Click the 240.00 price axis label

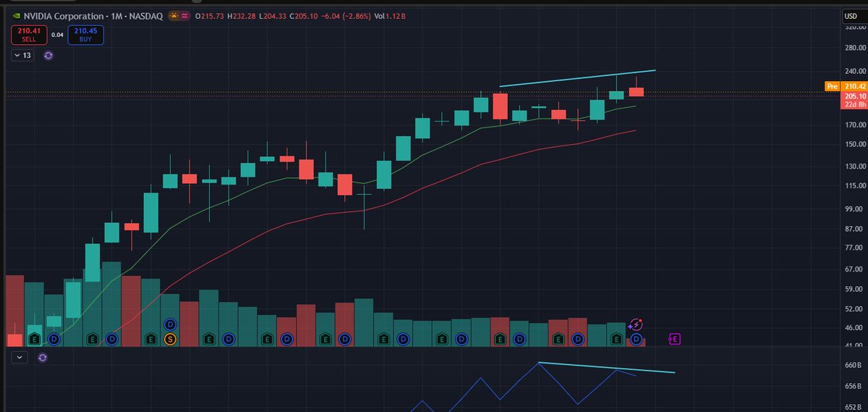click(x=854, y=71)
